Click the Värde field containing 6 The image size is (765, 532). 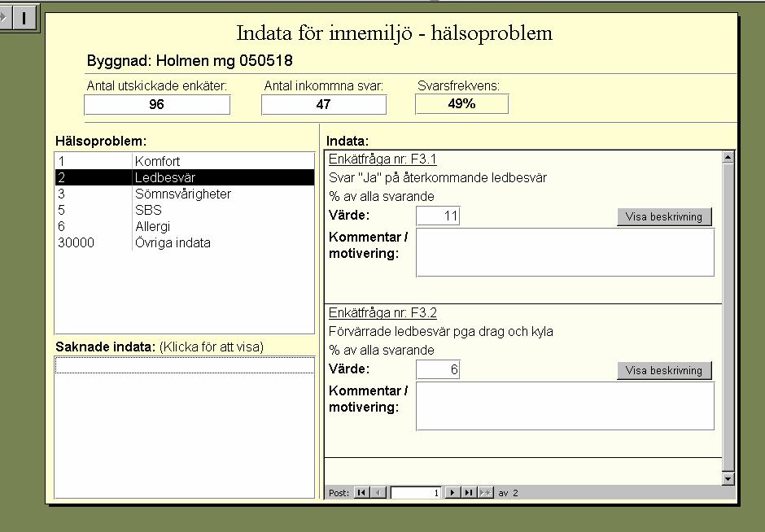(x=438, y=369)
